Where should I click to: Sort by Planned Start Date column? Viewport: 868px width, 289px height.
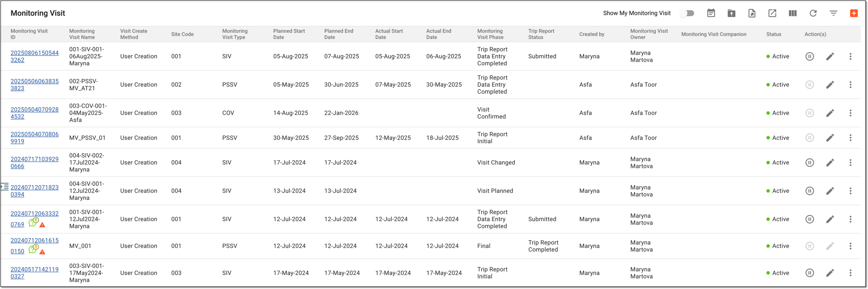click(289, 34)
